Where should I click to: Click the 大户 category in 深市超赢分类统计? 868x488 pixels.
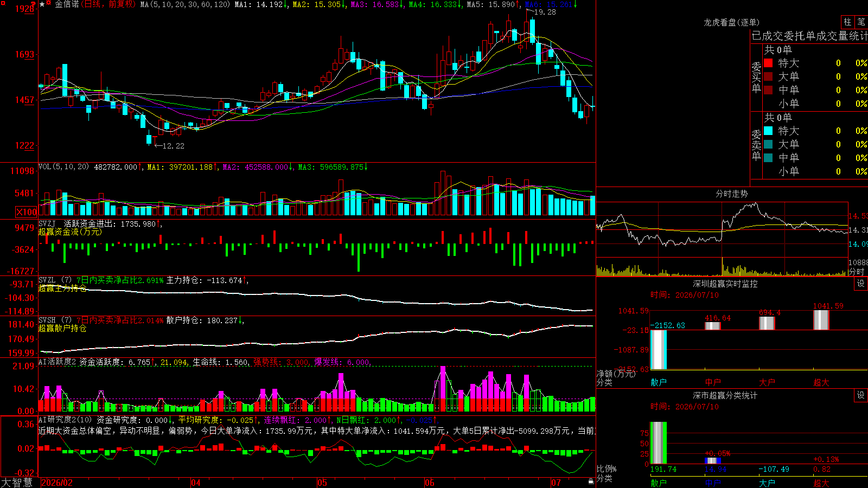point(767,483)
